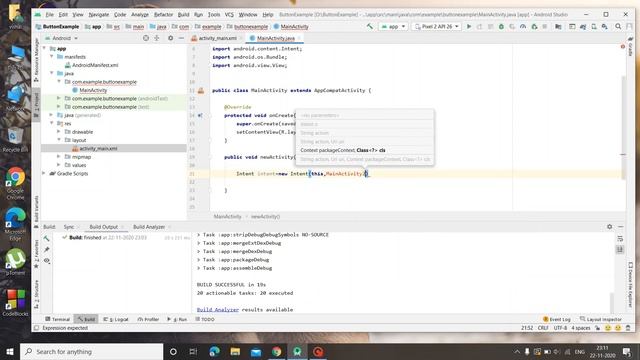Open the Navigate menu
The height and width of the screenshot is (360, 640).
click(x=99, y=14)
